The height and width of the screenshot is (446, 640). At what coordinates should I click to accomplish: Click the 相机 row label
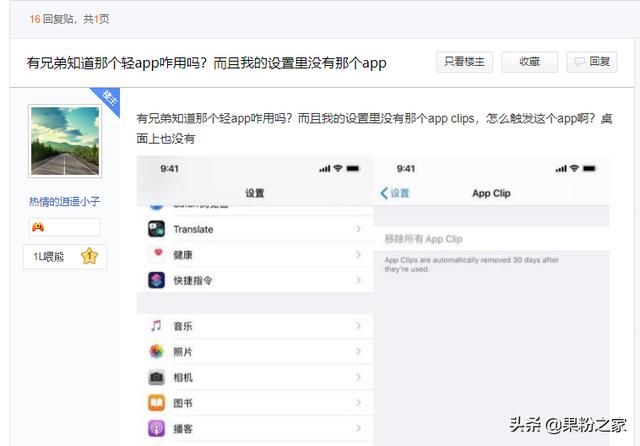coord(182,377)
